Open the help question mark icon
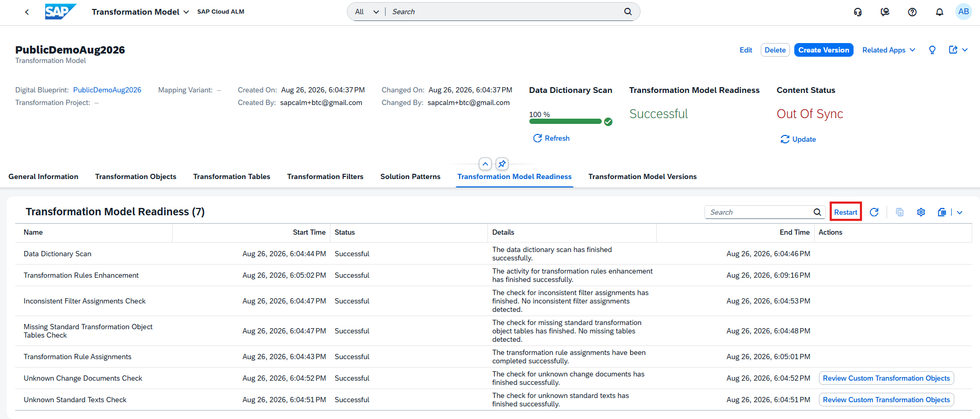The image size is (980, 419). point(912,12)
